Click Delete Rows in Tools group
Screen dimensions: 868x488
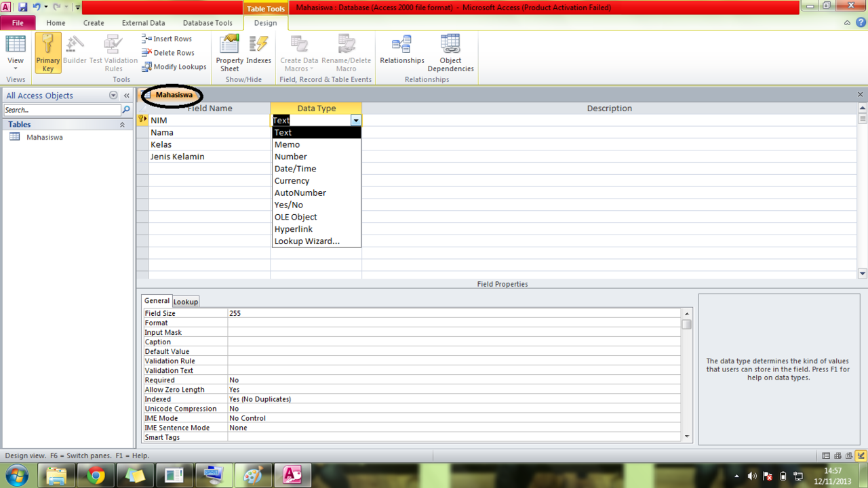pyautogui.click(x=168, y=53)
